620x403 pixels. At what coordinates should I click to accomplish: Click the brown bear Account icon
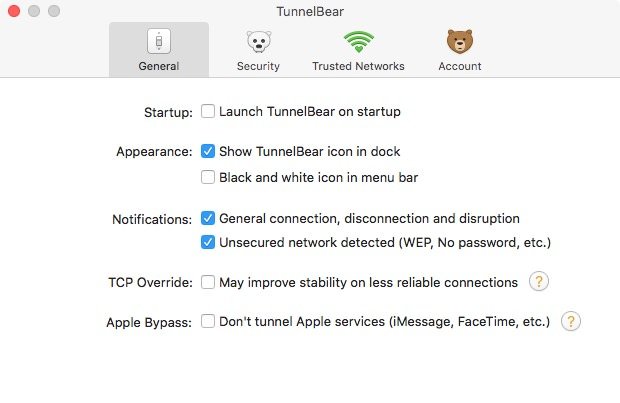pyautogui.click(x=459, y=41)
